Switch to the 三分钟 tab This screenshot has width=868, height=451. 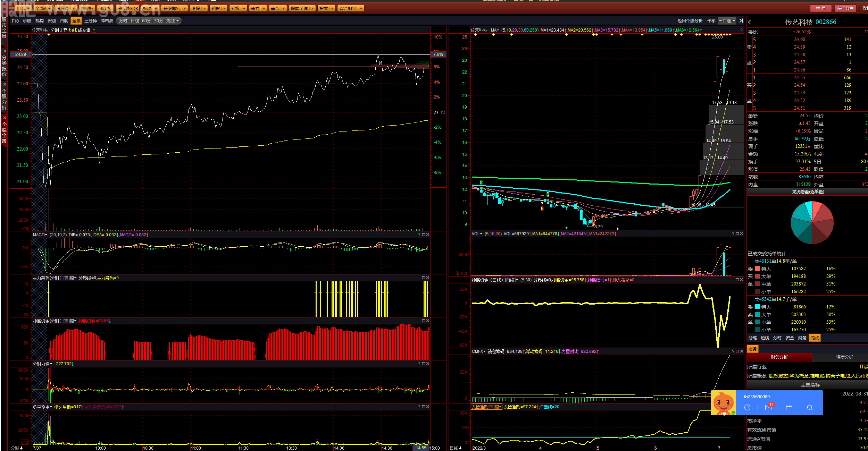pos(91,21)
